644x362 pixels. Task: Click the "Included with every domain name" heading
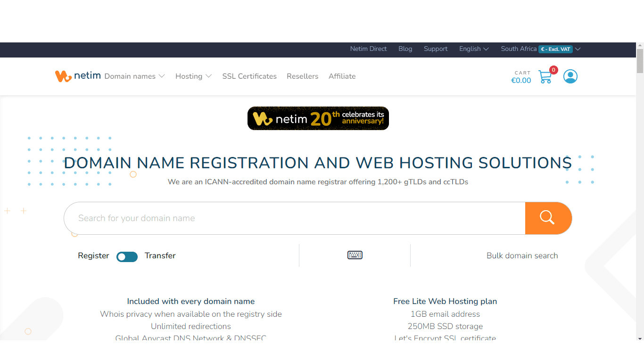click(x=191, y=301)
